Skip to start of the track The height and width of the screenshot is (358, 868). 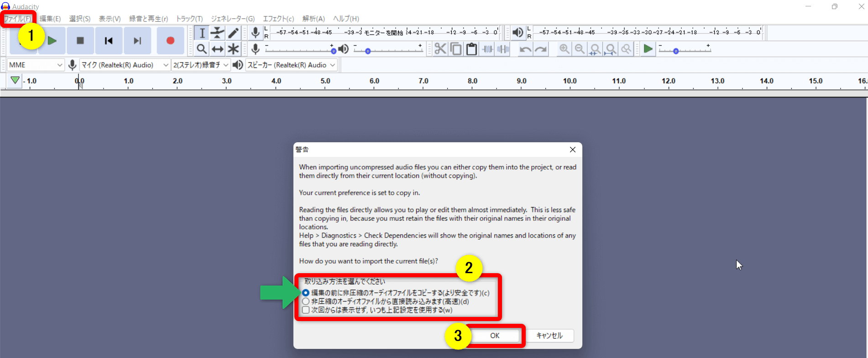(109, 41)
